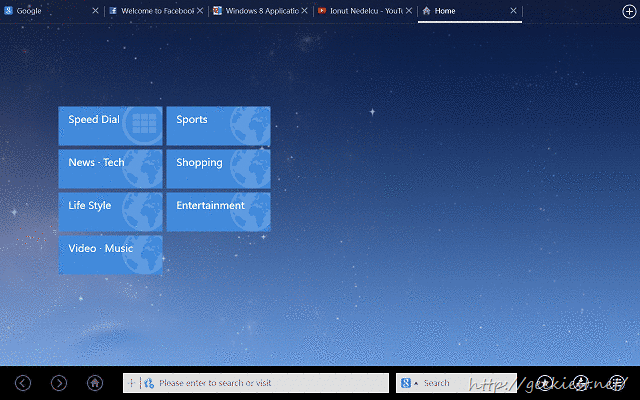Open a new tab with plus button
The height and width of the screenshot is (400, 640).
(x=629, y=10)
